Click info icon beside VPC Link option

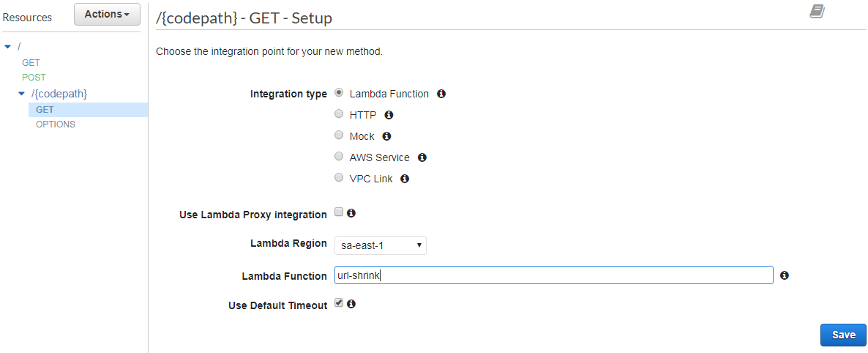tap(405, 179)
